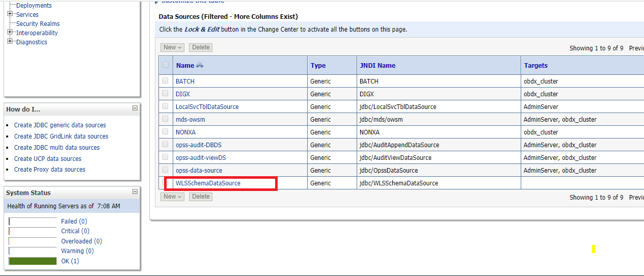This screenshot has height=276, width=644.
Task: Check the DIGX data source checkbox
Action: point(165,93)
